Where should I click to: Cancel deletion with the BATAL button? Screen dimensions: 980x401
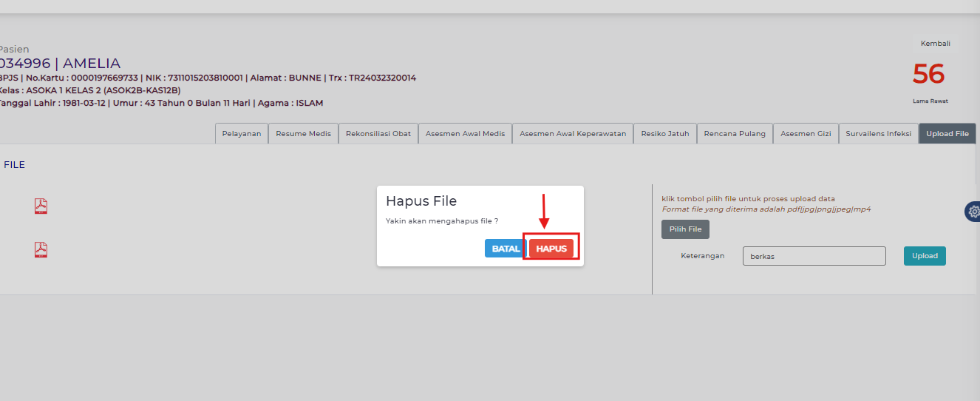click(506, 249)
